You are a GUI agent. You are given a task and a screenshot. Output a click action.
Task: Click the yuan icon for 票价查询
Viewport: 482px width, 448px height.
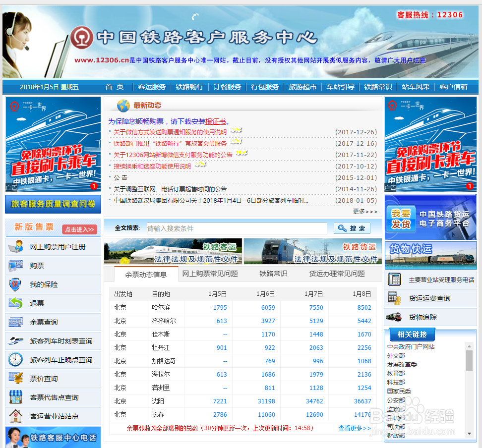click(16, 378)
